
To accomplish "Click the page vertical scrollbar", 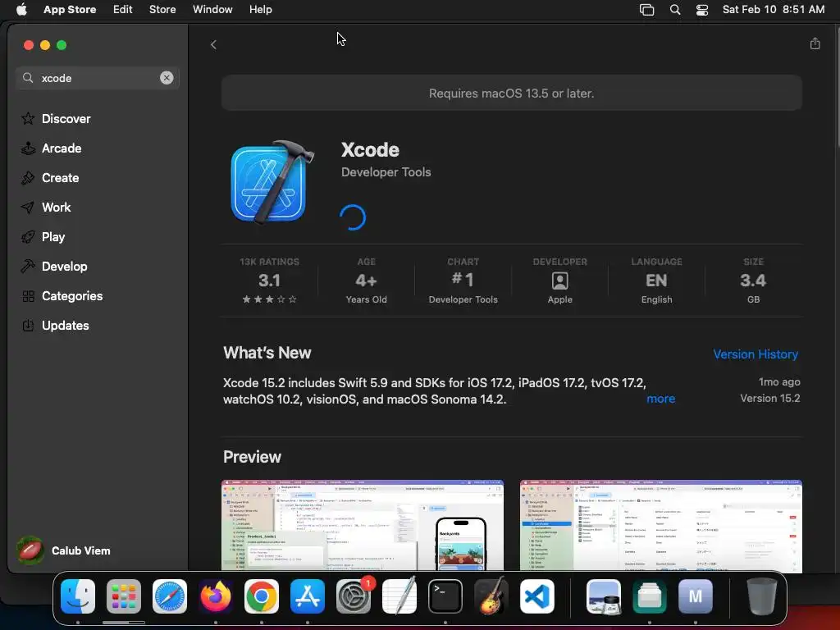I will coord(837,85).
